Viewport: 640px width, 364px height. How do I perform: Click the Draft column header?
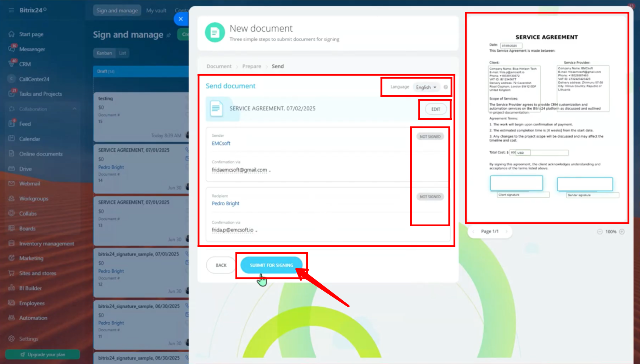[141, 72]
